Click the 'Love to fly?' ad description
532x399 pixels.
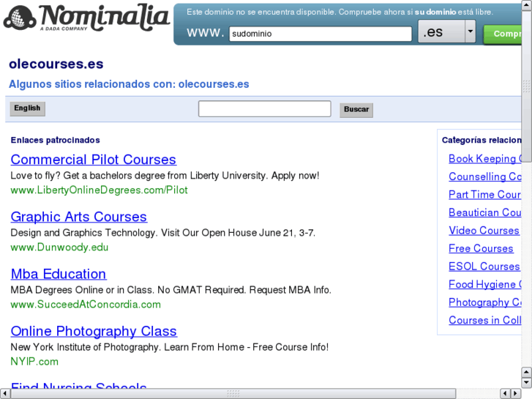(165, 176)
